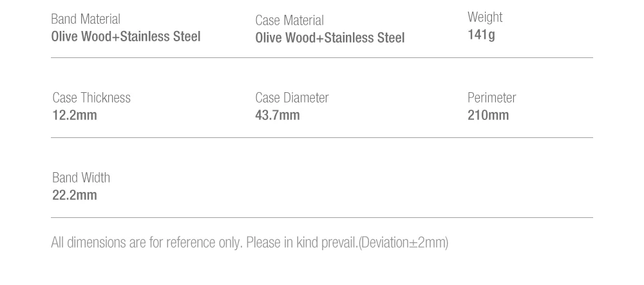Click the Case Diameter label
The image size is (644, 285).
(292, 98)
